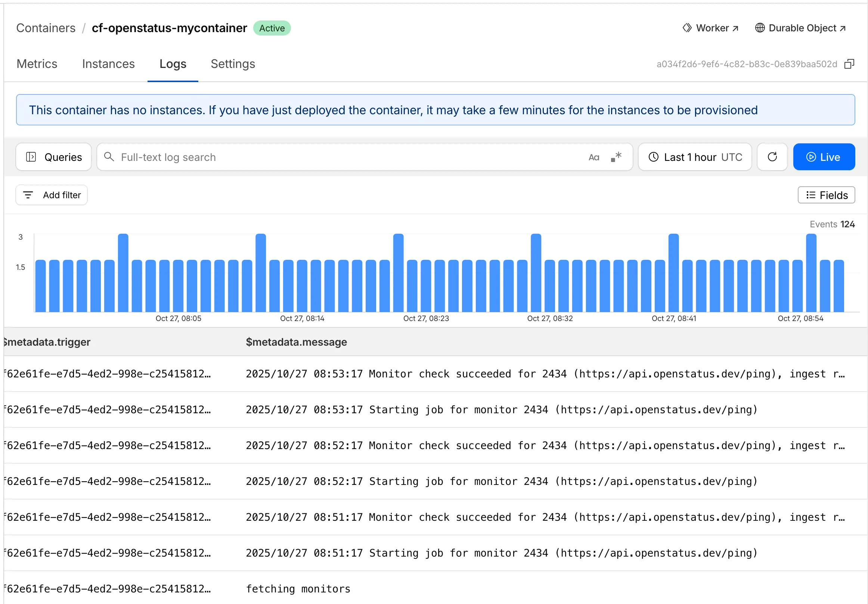The height and width of the screenshot is (604, 868).
Task: Navigate back via the Containers breadcrumb
Action: 45,28
